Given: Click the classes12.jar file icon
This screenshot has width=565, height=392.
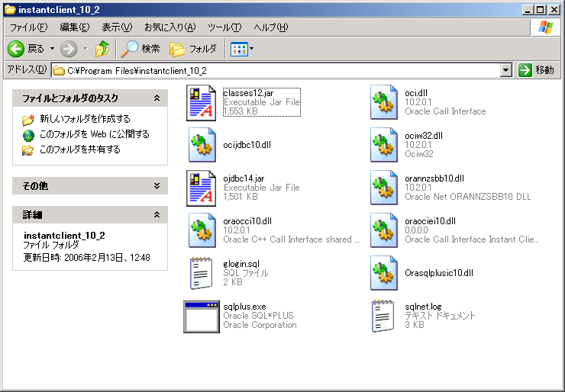Looking at the screenshot, I should pos(201,103).
